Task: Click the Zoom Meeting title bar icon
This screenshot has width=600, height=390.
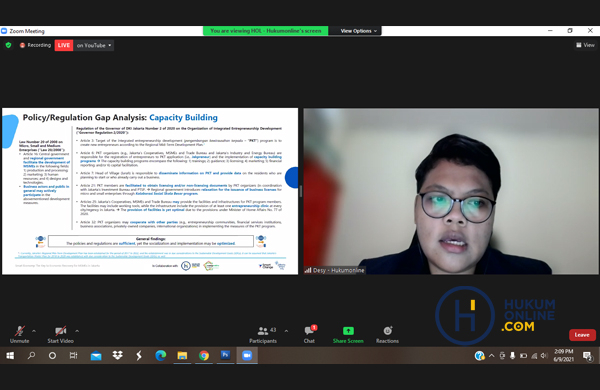Action: [x=4, y=31]
